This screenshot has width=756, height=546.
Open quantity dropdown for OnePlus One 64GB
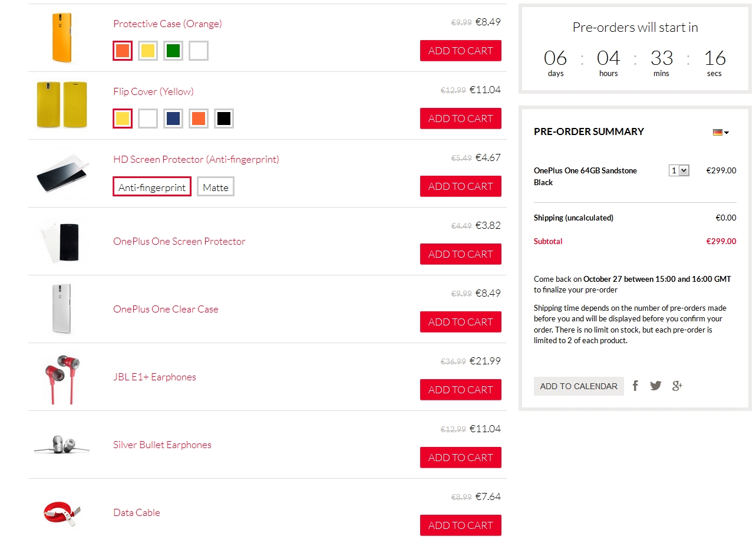tap(679, 170)
